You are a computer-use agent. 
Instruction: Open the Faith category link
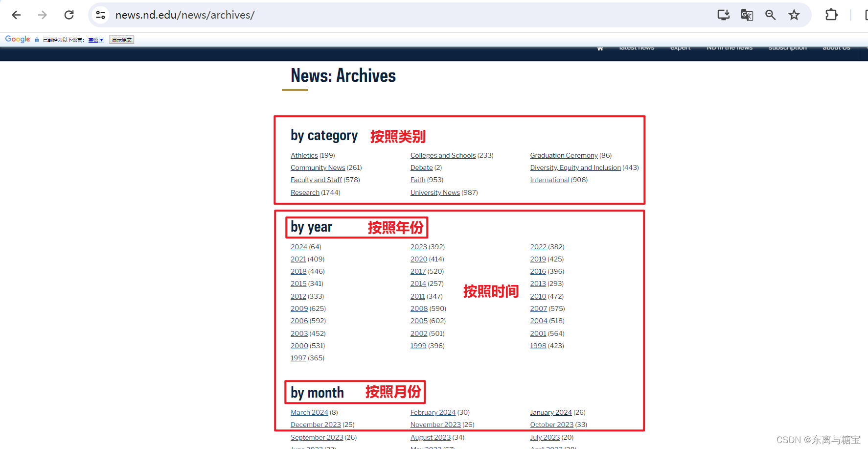[x=418, y=180]
